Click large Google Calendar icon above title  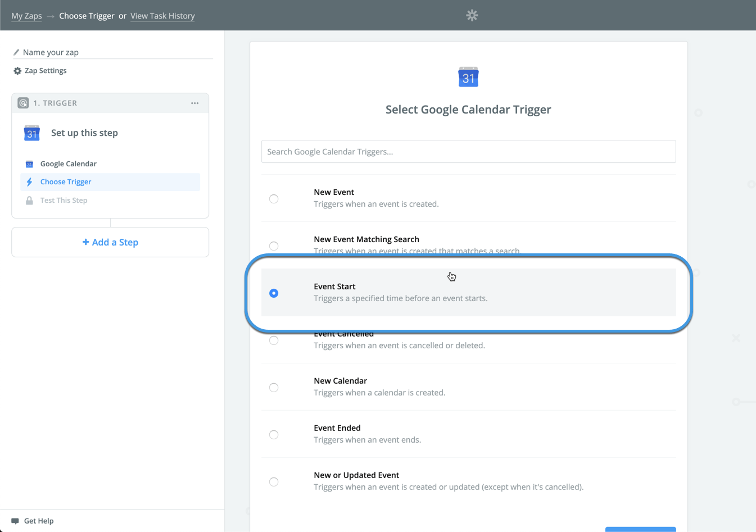point(468,77)
